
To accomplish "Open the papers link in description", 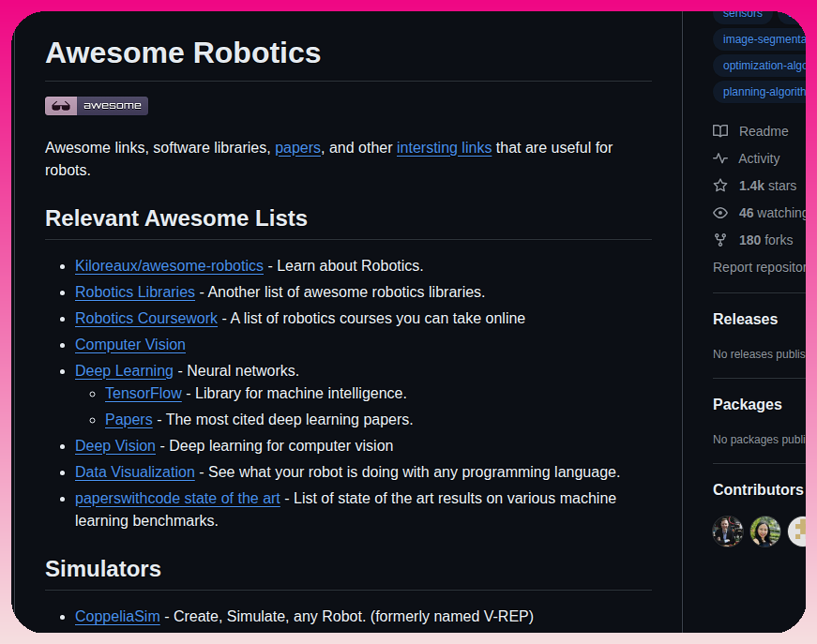I will pos(297,148).
